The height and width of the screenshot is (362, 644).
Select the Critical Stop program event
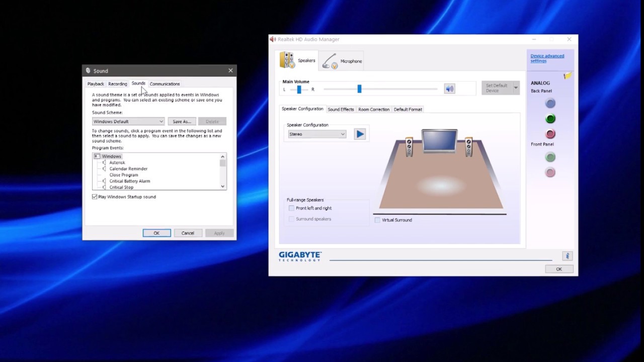tap(121, 187)
